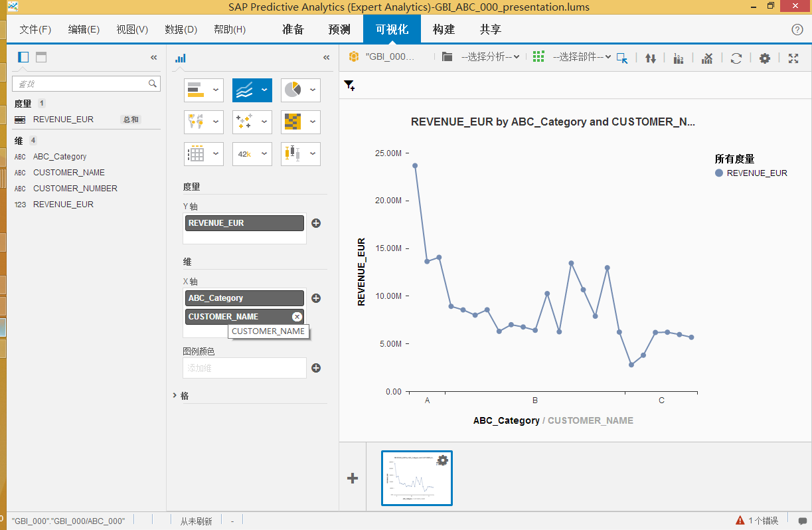Click the 总和 aggregation badge
Viewport: 812px width, 530px height.
point(130,120)
